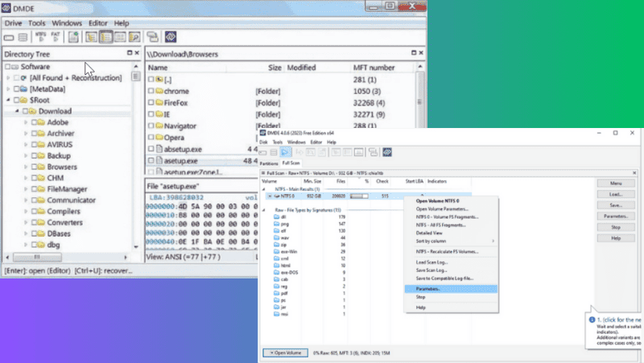
Task: Click Partitions icon in DMDE 4.0.6 toolbar
Action: coord(274,153)
